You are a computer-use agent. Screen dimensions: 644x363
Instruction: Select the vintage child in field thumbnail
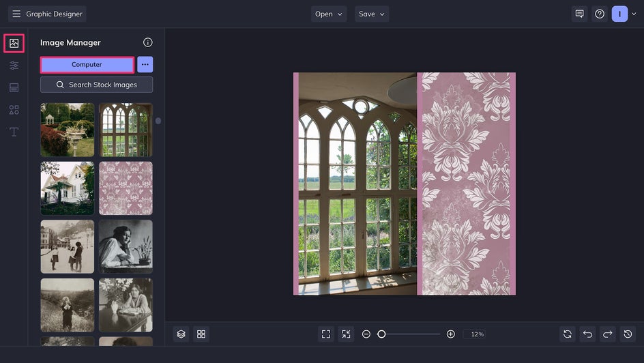coord(68,305)
